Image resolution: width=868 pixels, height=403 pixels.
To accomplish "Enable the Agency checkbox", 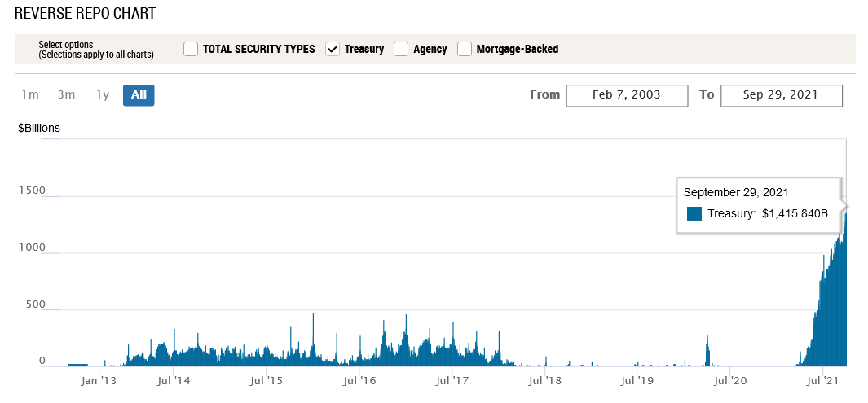I will (x=401, y=49).
